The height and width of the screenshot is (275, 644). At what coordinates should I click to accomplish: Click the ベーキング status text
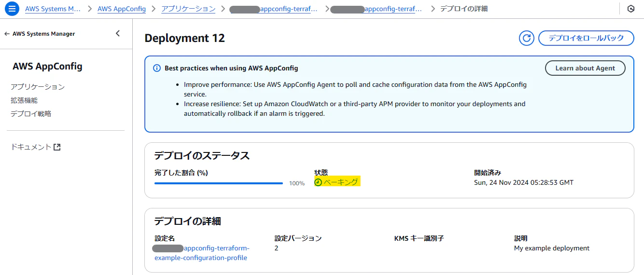[341, 182]
